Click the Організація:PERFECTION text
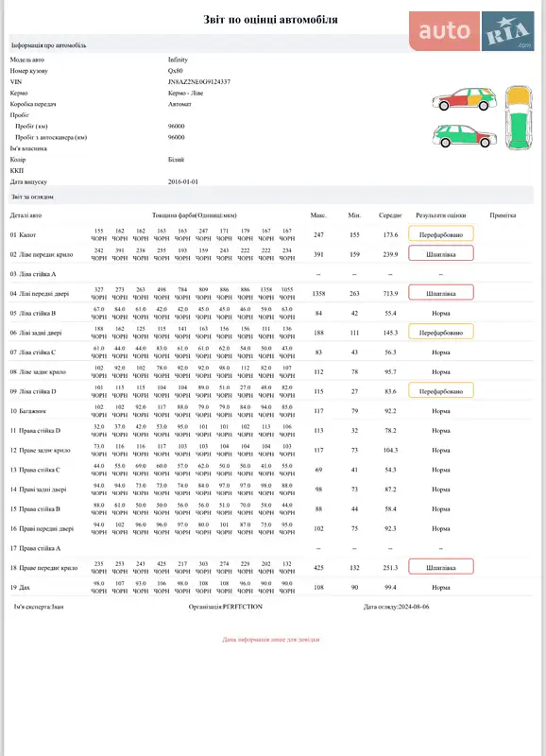The width and height of the screenshot is (546, 756). (226, 607)
